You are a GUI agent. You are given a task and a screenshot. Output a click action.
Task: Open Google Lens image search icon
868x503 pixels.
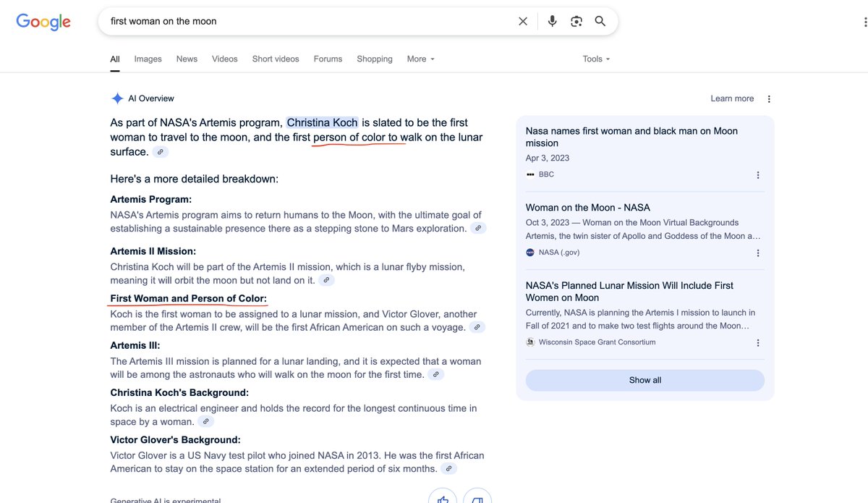(x=576, y=22)
